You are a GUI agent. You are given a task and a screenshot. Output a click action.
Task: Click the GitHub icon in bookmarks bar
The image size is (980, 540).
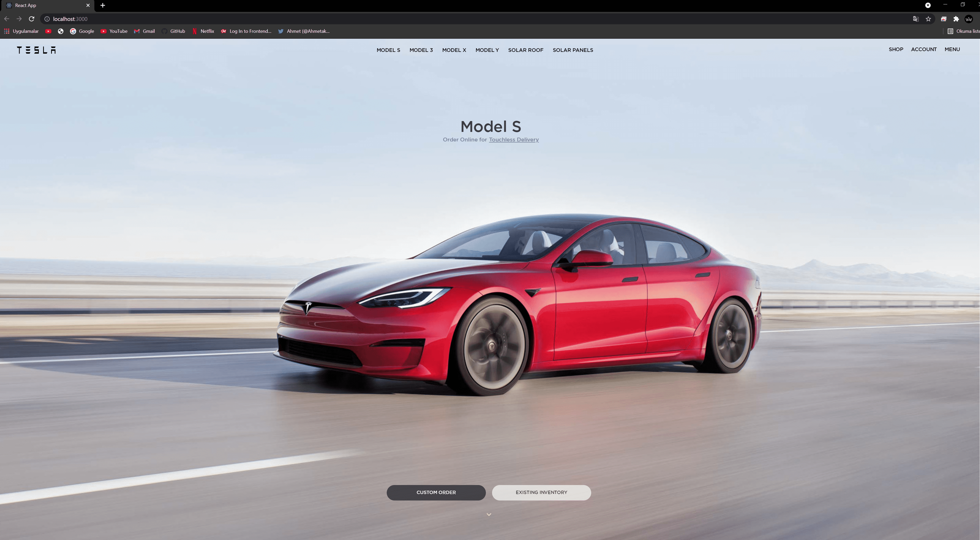tap(165, 31)
